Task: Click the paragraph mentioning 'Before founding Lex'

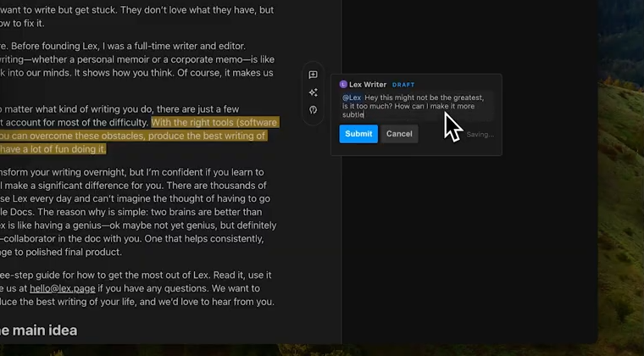Action: (x=127, y=45)
